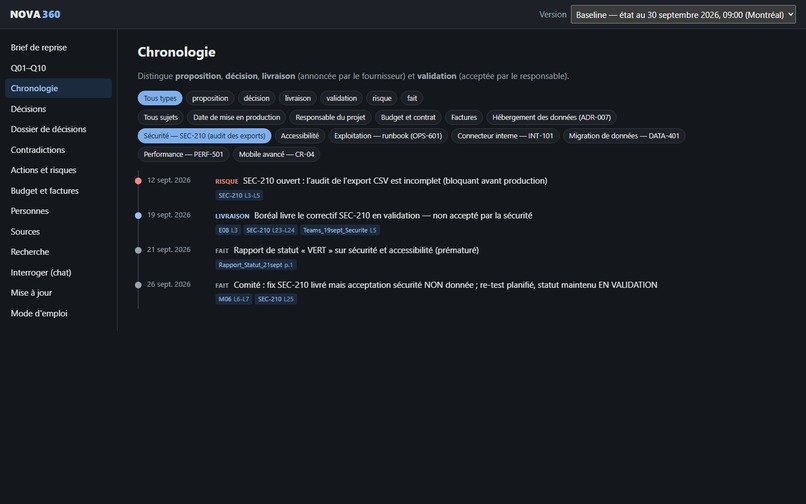Click entry 'Boréal livre le correctif SEC-210'
The image size is (806, 504).
pyautogui.click(x=393, y=215)
